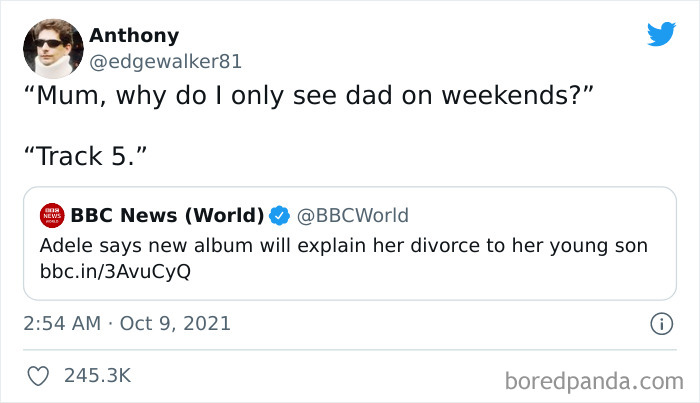
Task: Open the @edgewalker81 handle
Action: pyautogui.click(x=165, y=61)
